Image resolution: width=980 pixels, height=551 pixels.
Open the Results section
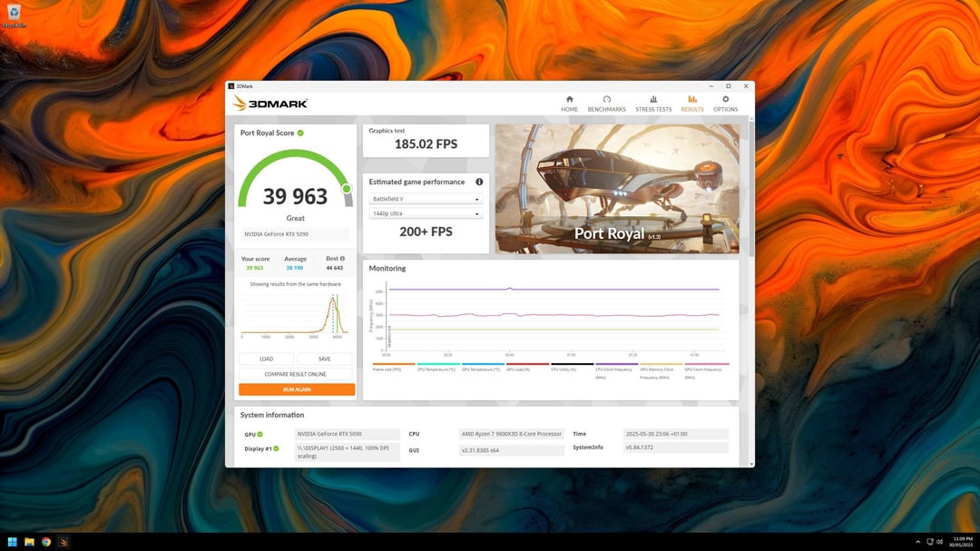pos(691,103)
